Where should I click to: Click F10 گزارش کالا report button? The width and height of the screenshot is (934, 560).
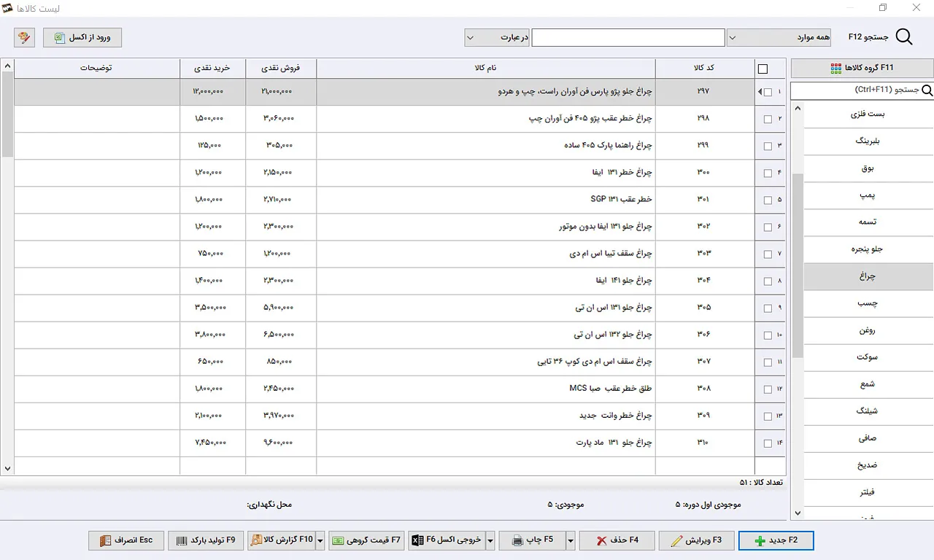point(282,540)
